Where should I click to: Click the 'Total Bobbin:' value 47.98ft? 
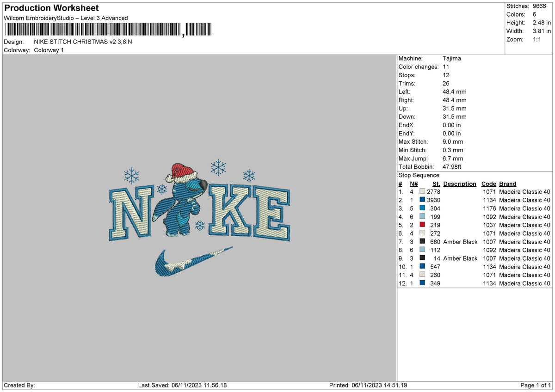tap(452, 166)
